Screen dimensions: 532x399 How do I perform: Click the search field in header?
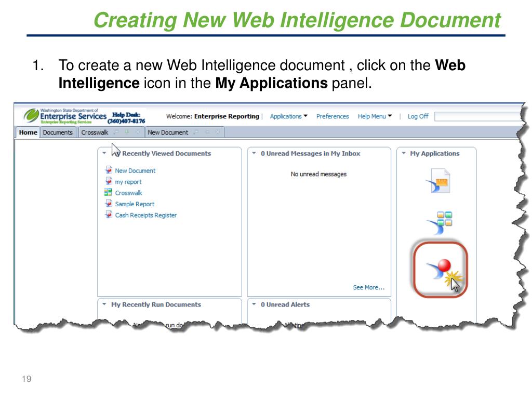click(478, 117)
